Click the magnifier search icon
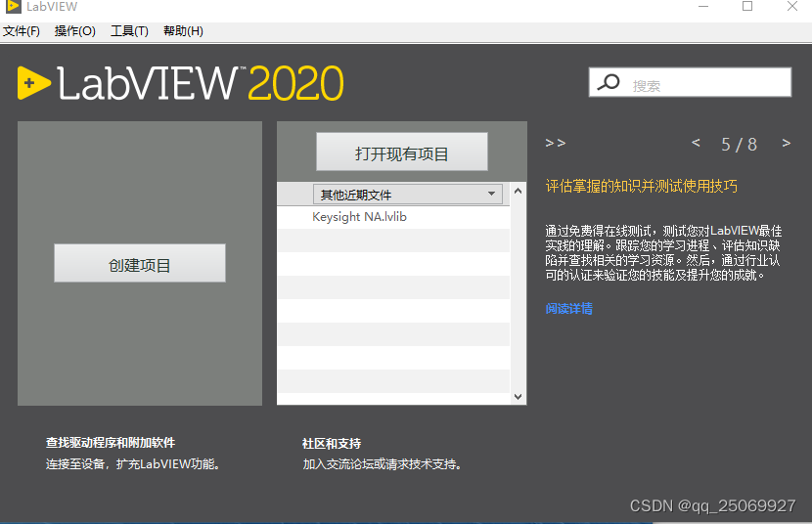This screenshot has height=524, width=812. (608, 82)
